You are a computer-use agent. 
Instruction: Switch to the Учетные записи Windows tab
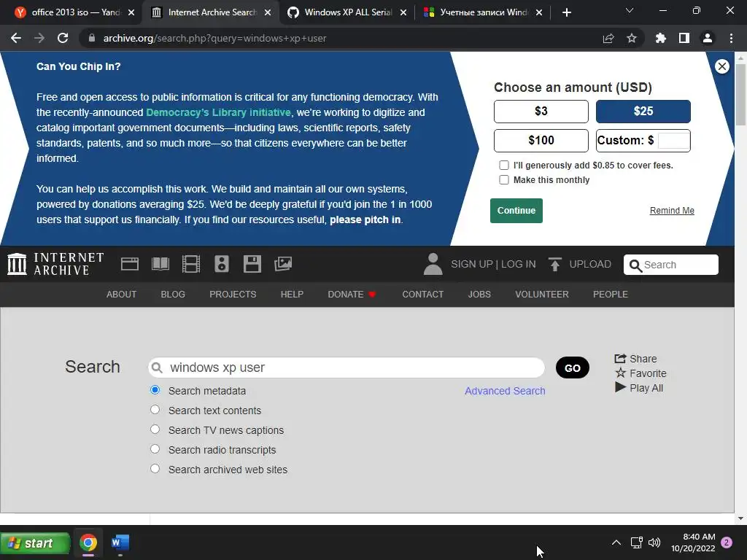pyautogui.click(x=482, y=12)
